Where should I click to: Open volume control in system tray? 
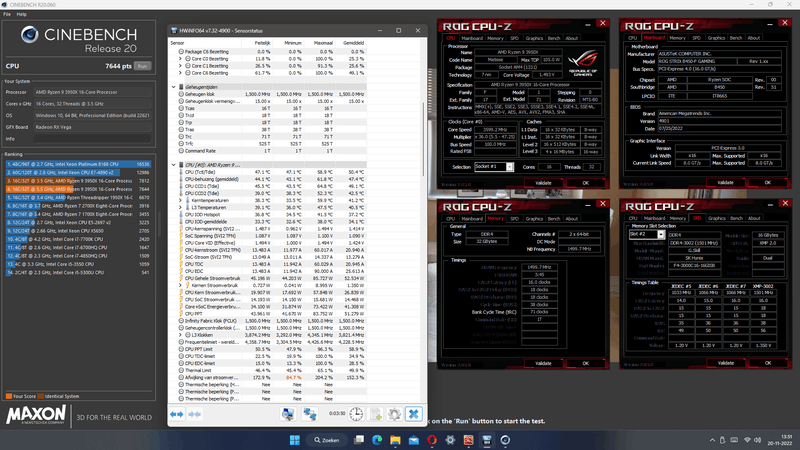coord(758,440)
